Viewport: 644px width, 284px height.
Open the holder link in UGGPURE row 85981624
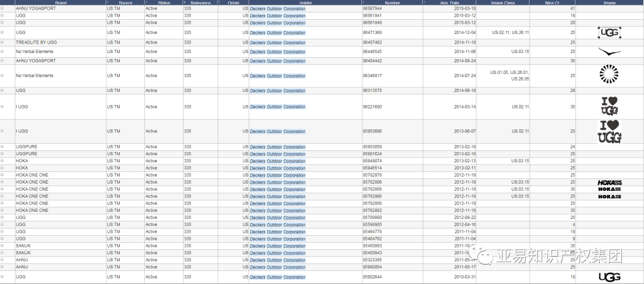pos(278,154)
